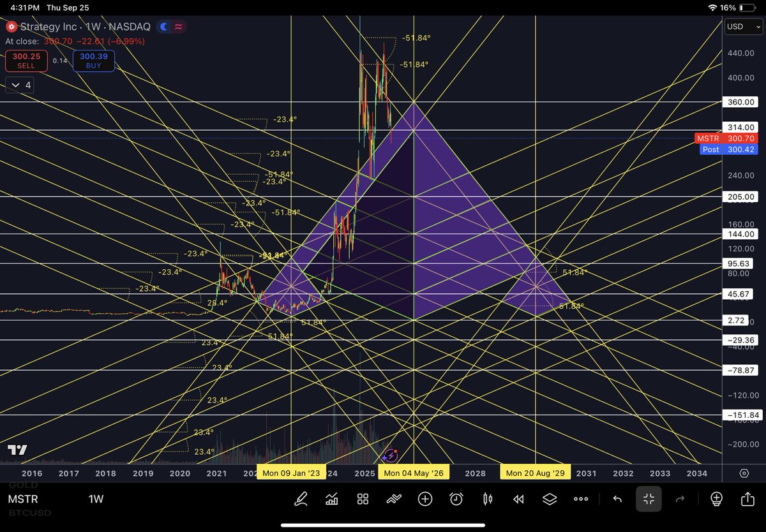Screen dimensions: 766x532
Task: Select the 45.67 price axis label
Action: (739, 294)
